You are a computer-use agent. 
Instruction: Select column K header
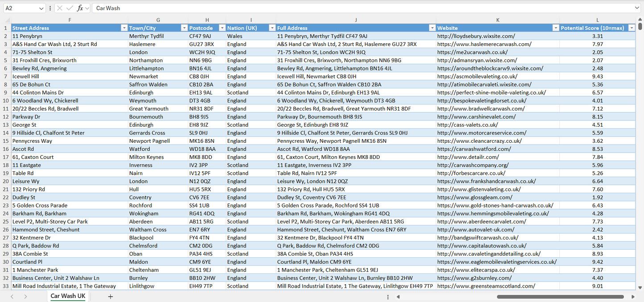point(497,20)
